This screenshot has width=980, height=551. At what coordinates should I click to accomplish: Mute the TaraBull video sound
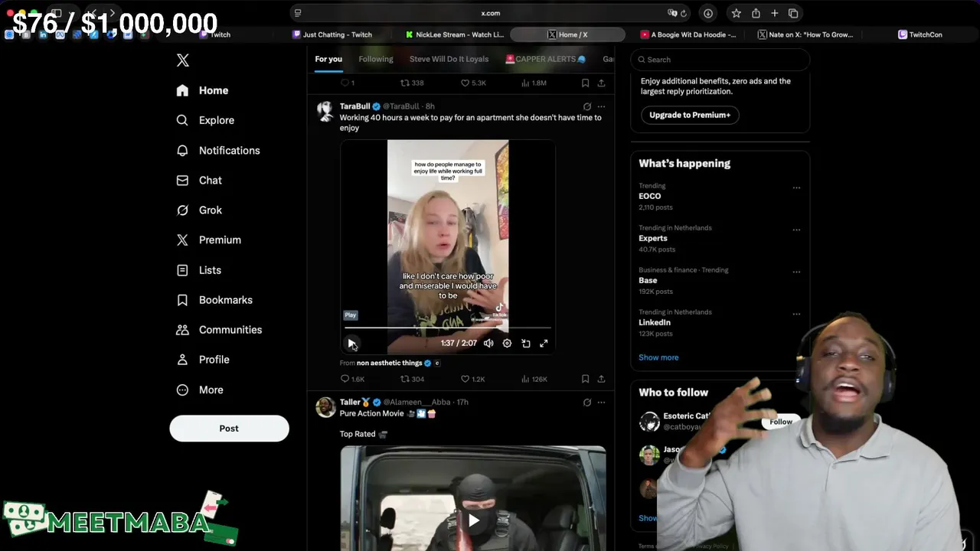[488, 344]
